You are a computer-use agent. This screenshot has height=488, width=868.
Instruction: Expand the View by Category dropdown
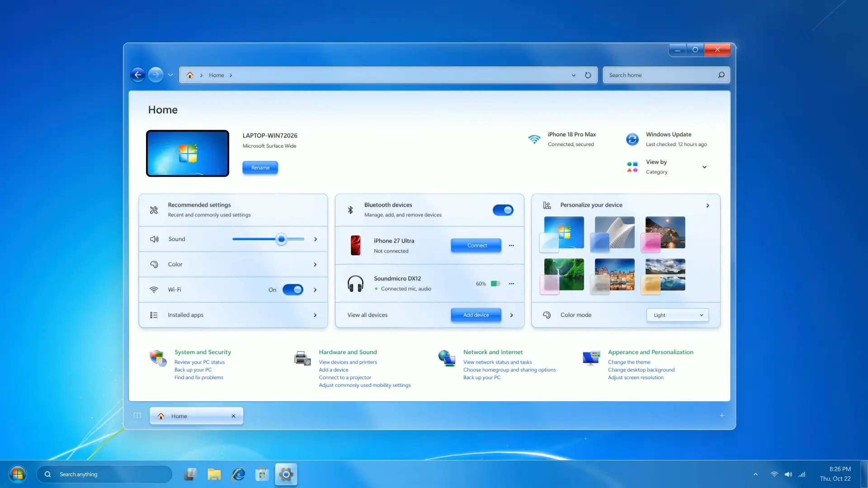click(x=704, y=167)
